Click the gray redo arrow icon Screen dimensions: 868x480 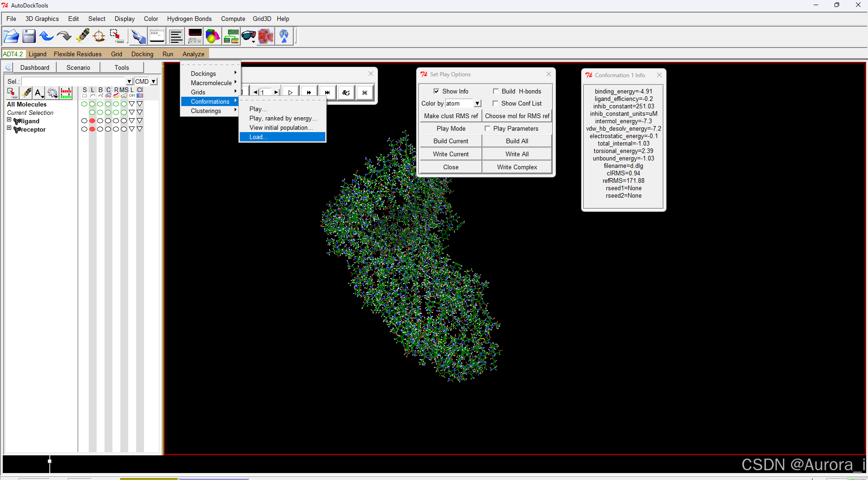pyautogui.click(x=64, y=36)
